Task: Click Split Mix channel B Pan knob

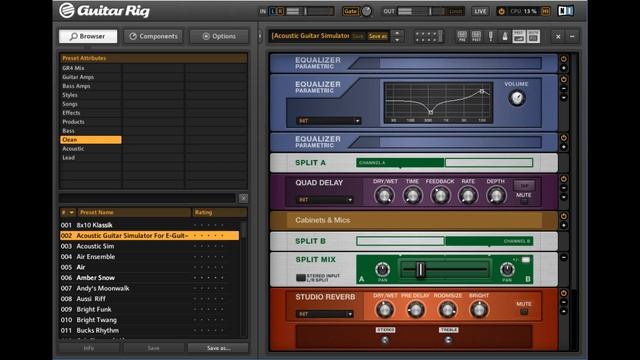Action: 507,269
